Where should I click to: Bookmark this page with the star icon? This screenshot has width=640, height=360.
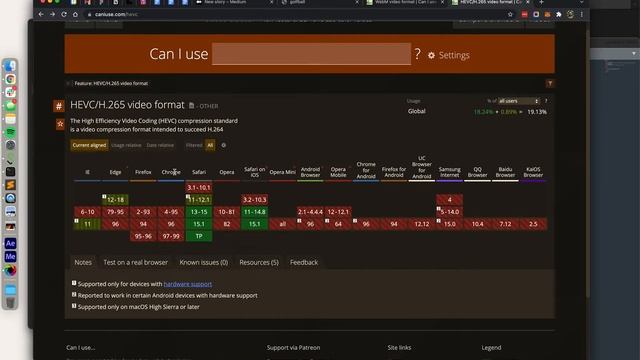point(510,14)
